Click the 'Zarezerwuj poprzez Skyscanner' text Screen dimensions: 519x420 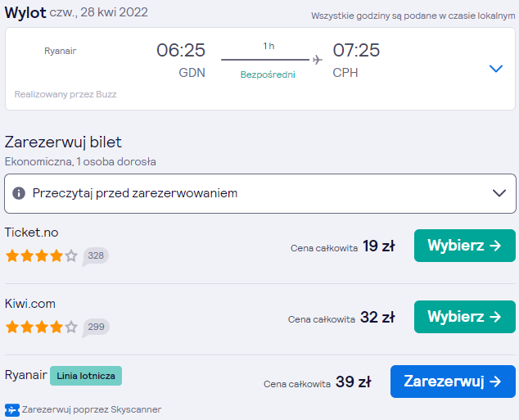click(x=92, y=409)
